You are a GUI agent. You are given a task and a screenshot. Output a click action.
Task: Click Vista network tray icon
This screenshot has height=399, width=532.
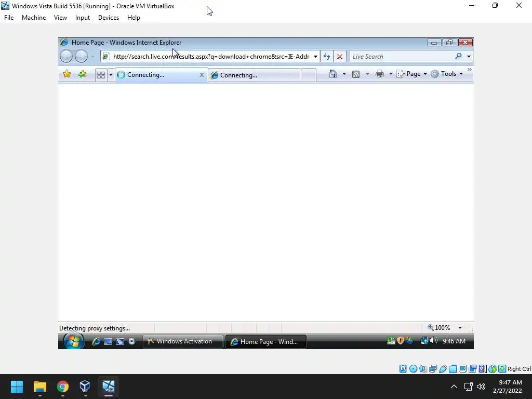click(x=424, y=341)
